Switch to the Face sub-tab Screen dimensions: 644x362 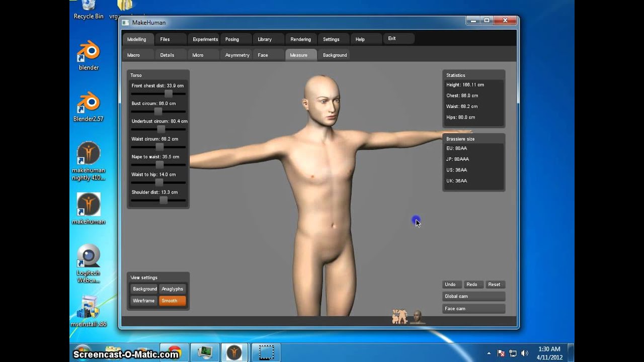point(269,55)
